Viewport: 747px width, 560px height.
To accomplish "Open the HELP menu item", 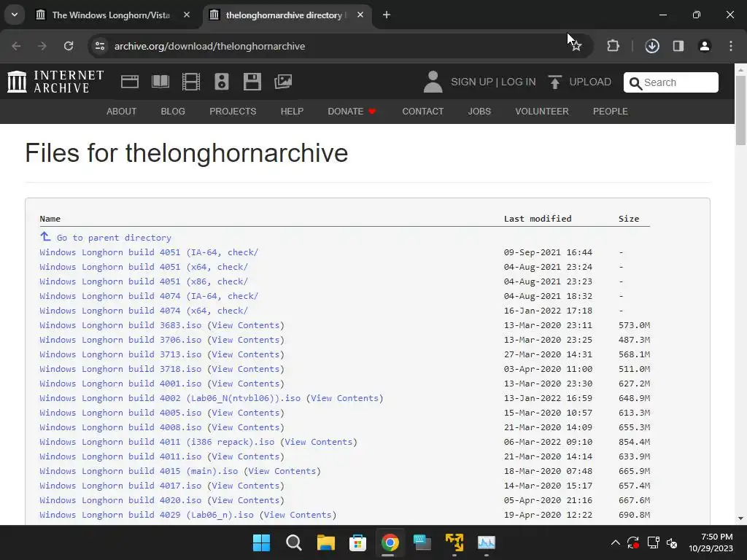I will pyautogui.click(x=292, y=112).
